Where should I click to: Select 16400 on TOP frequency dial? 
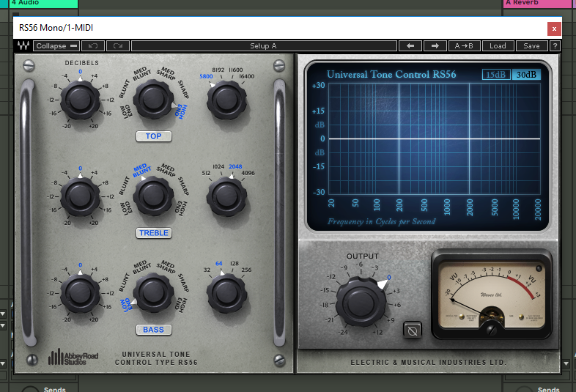coord(246,76)
